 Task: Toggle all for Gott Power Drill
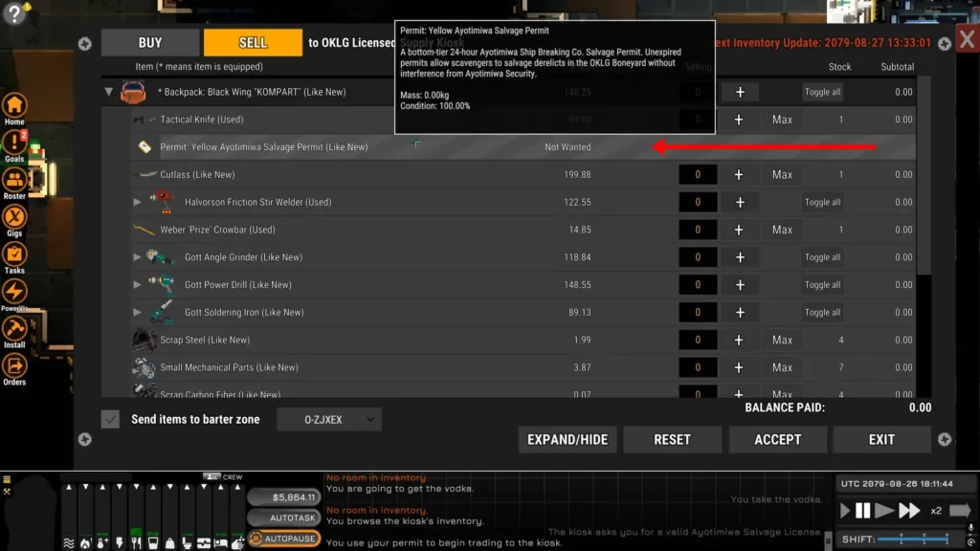click(822, 284)
